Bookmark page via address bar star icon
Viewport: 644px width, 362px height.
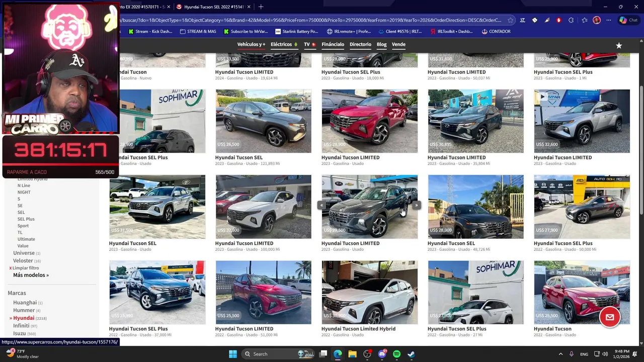click(x=510, y=20)
